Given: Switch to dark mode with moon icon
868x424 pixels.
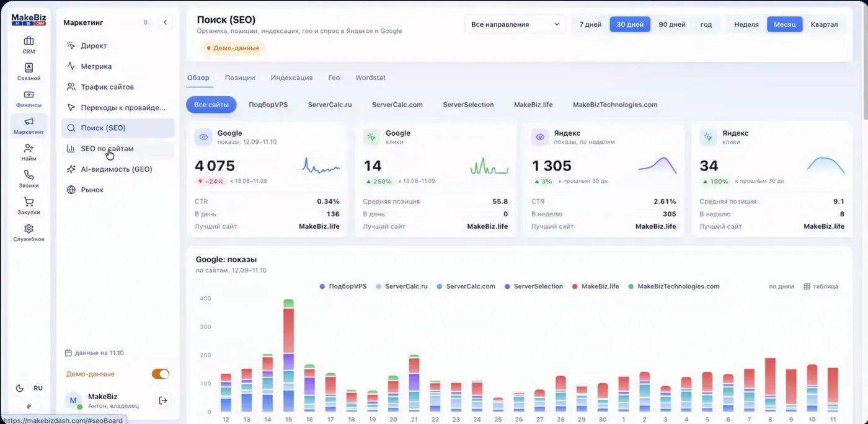Looking at the screenshot, I should (19, 388).
